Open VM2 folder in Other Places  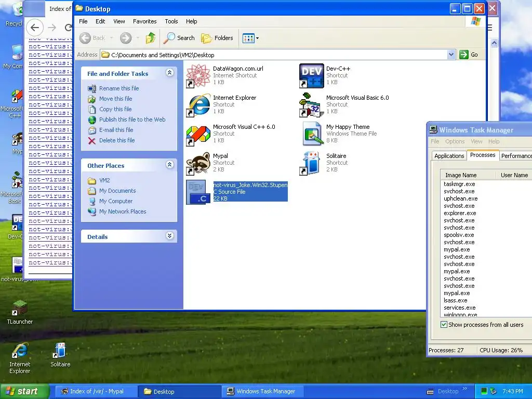[104, 180]
